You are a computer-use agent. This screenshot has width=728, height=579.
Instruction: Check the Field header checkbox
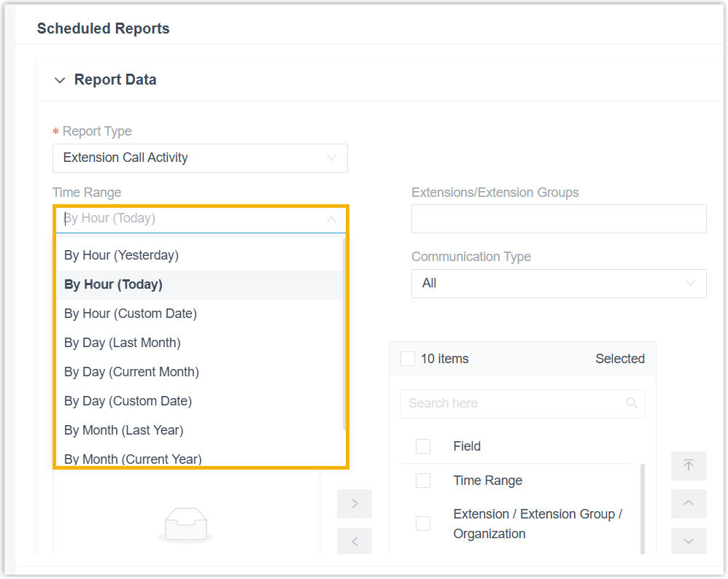pos(423,446)
